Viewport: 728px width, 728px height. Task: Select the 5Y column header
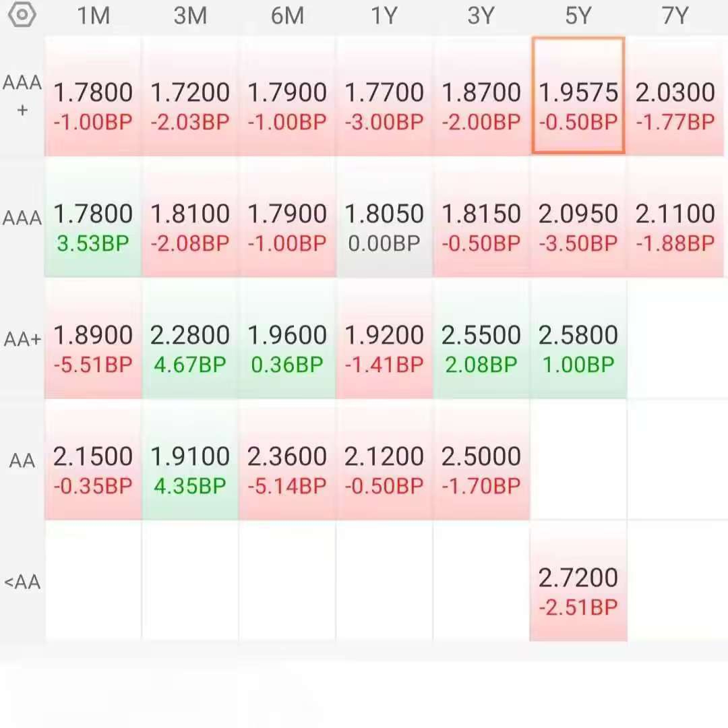coord(578,16)
